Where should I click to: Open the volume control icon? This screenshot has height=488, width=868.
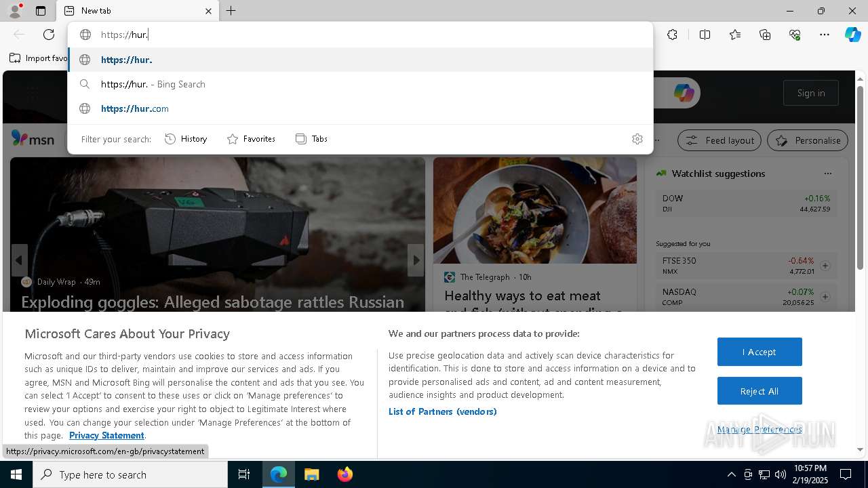[x=780, y=474]
